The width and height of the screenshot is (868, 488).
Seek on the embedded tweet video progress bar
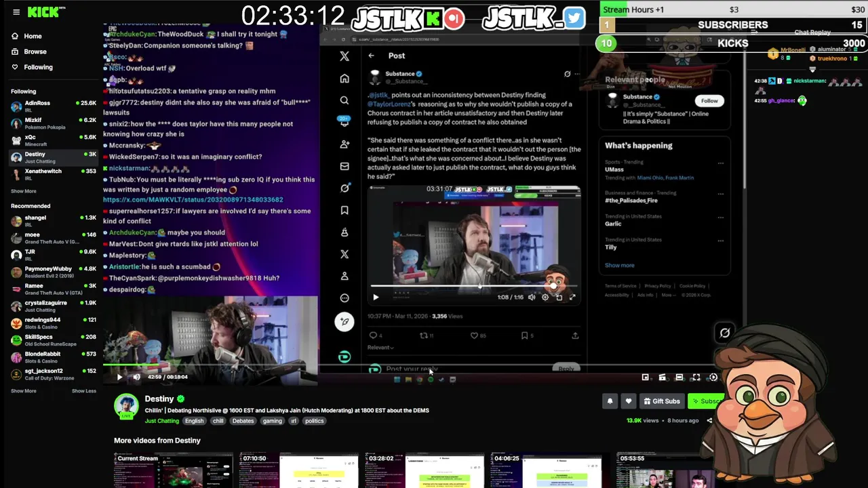(x=474, y=286)
